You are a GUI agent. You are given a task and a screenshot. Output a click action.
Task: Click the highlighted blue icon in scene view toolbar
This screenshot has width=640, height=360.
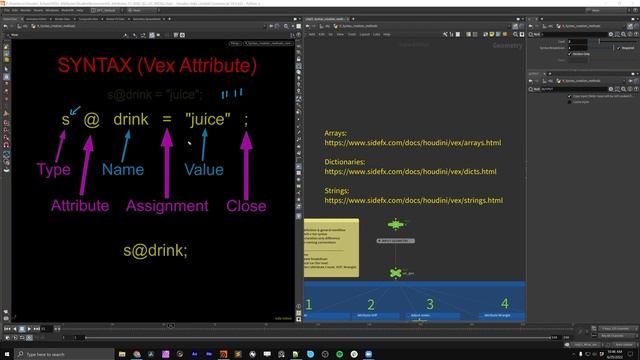[x=152, y=35]
